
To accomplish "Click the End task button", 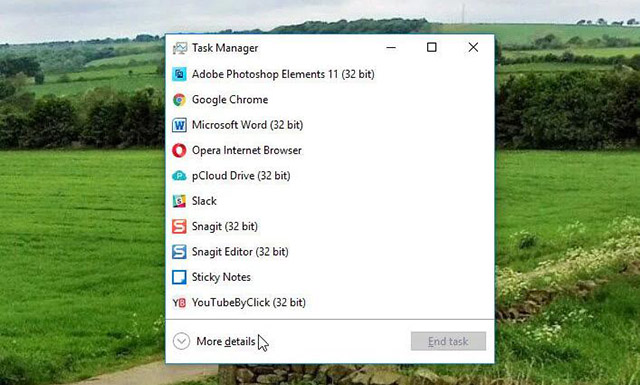I will pyautogui.click(x=448, y=341).
